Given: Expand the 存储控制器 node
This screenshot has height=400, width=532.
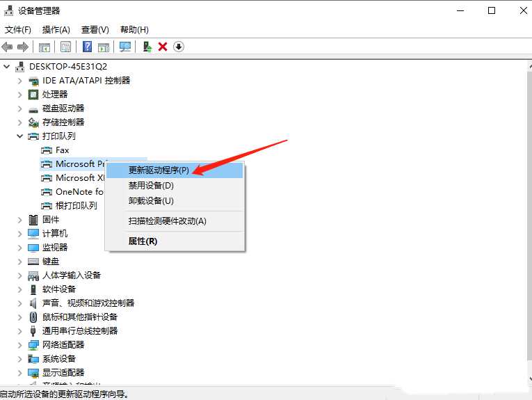Looking at the screenshot, I should 20,122.
